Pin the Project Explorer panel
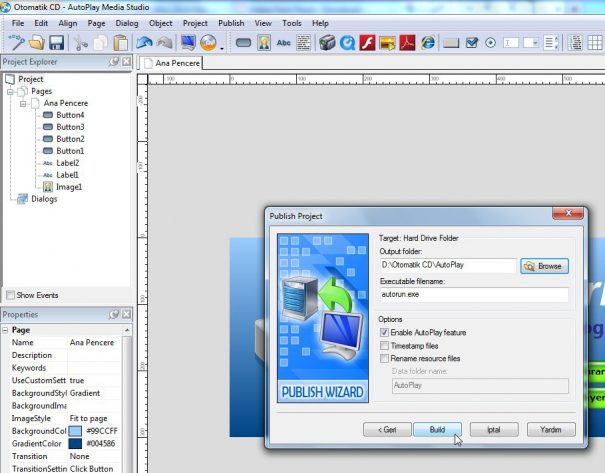The image size is (605, 473). tap(114, 62)
